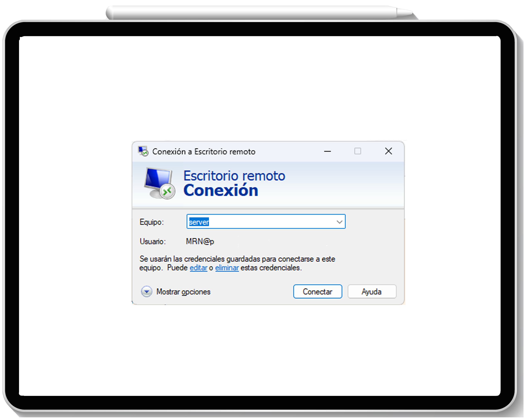
Task: Click the Conexión a Escritorio remoto title
Action: (204, 152)
